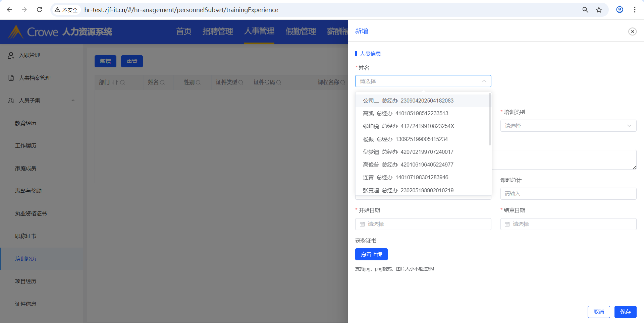Click the 保存 button
Image resolution: width=644 pixels, height=323 pixels.
625,312
